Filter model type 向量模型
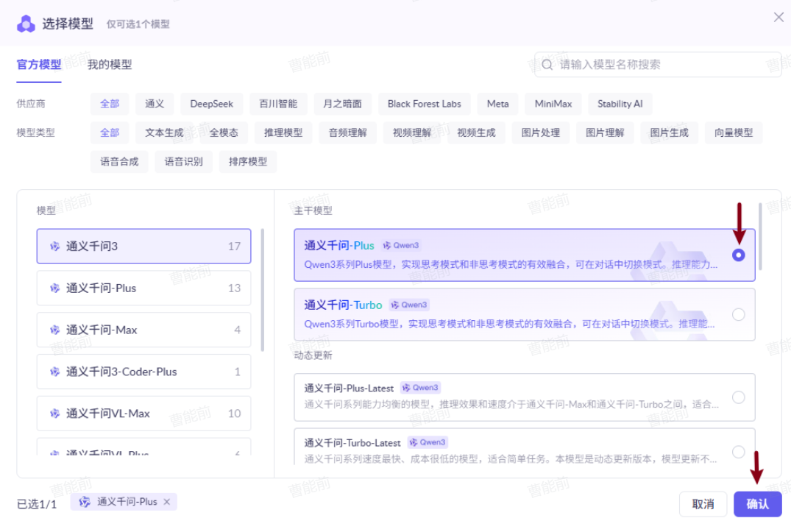This screenshot has height=532, width=791. tap(734, 132)
